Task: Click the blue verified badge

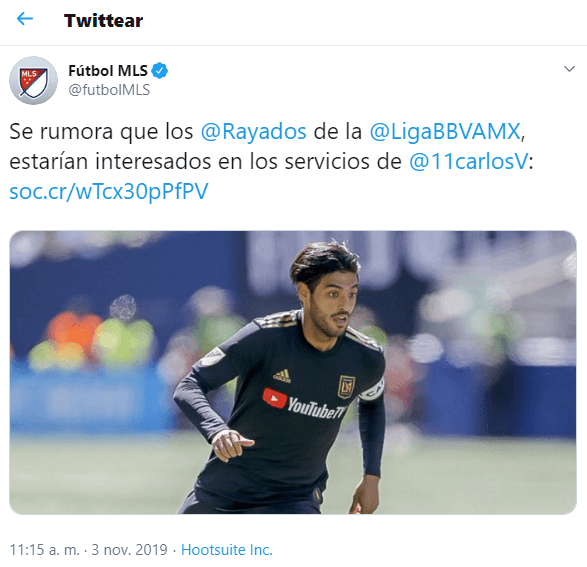Action: pos(160,70)
